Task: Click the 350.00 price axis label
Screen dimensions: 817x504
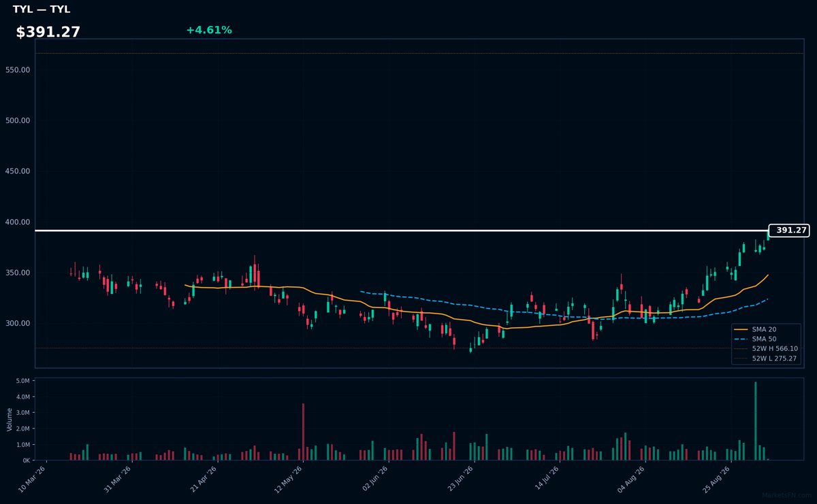Action: click(x=18, y=273)
